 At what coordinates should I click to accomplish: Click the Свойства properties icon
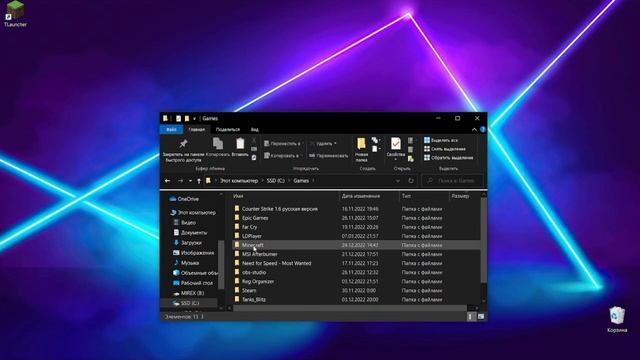(395, 149)
